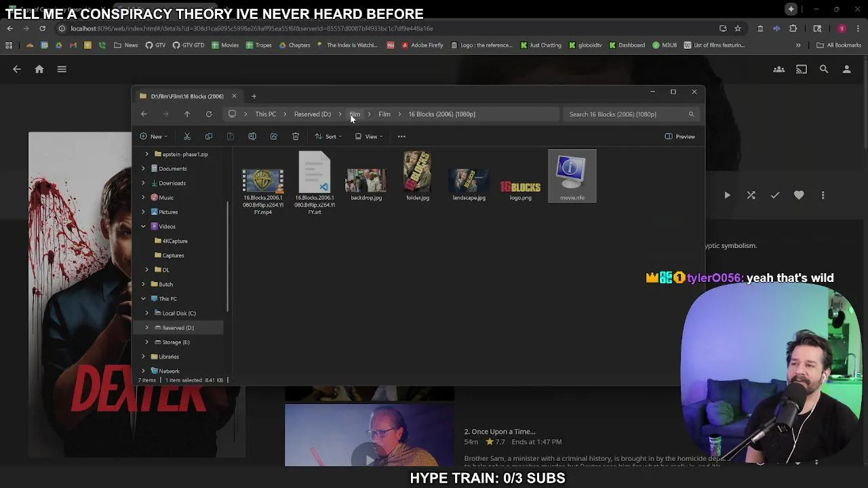This screenshot has width=868, height=488.
Task: Open the View dropdown in Explorer
Action: (x=369, y=136)
